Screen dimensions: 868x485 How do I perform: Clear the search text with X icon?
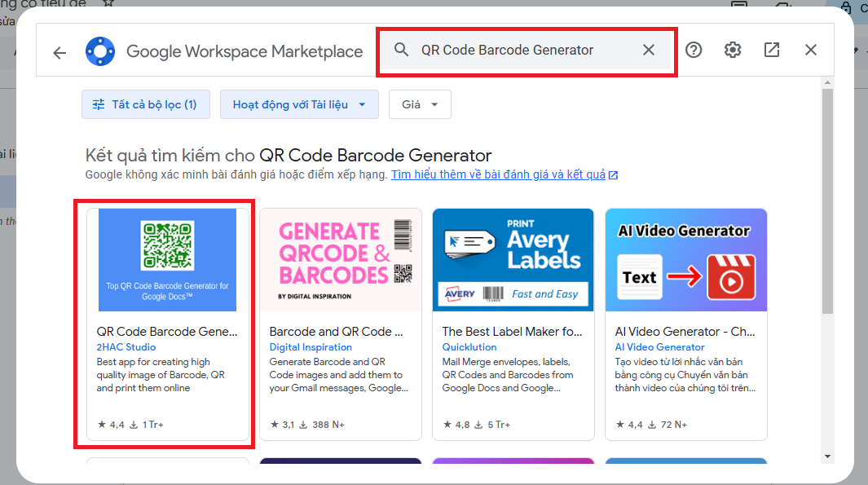(649, 50)
